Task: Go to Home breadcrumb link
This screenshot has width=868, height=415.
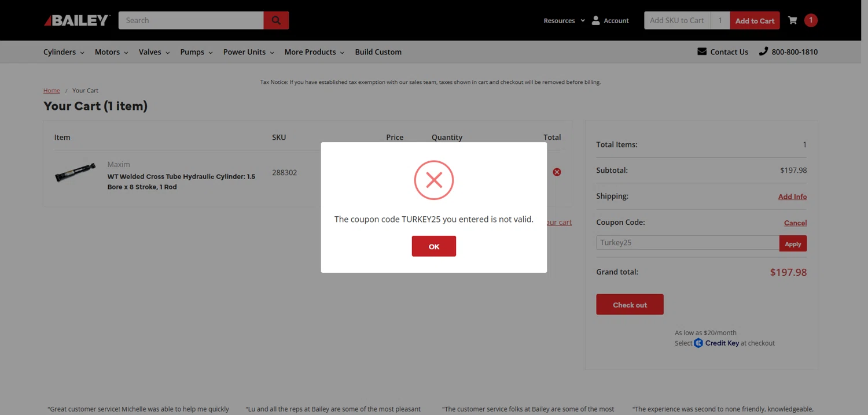Action: point(52,90)
